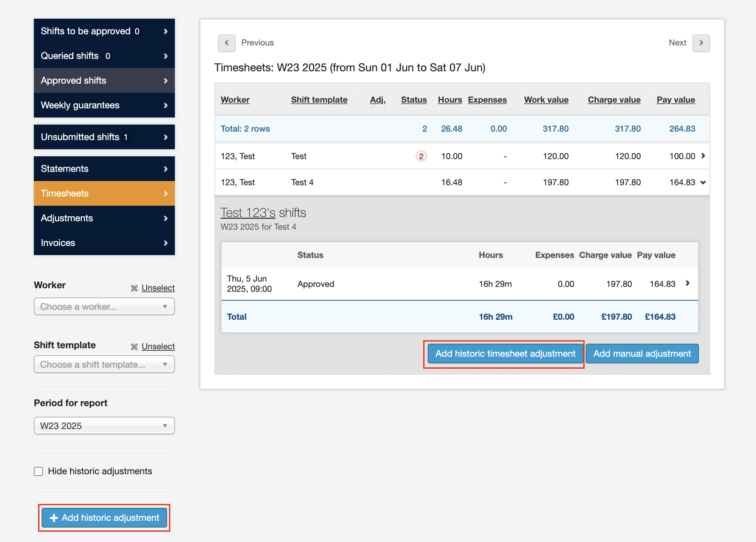756x542 pixels.
Task: Collapse the Test 4 row chevron
Action: pyautogui.click(x=703, y=182)
